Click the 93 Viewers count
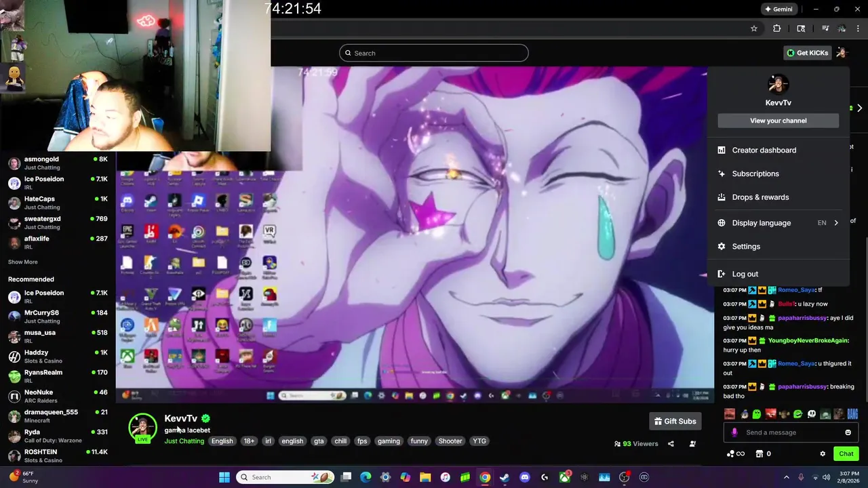The width and height of the screenshot is (868, 488). pos(636,444)
